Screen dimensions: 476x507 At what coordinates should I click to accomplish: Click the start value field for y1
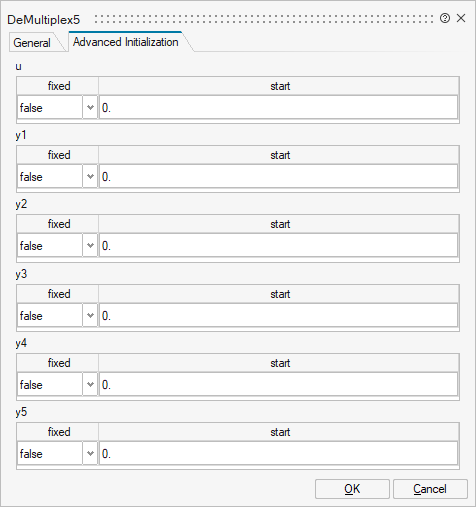coord(278,176)
